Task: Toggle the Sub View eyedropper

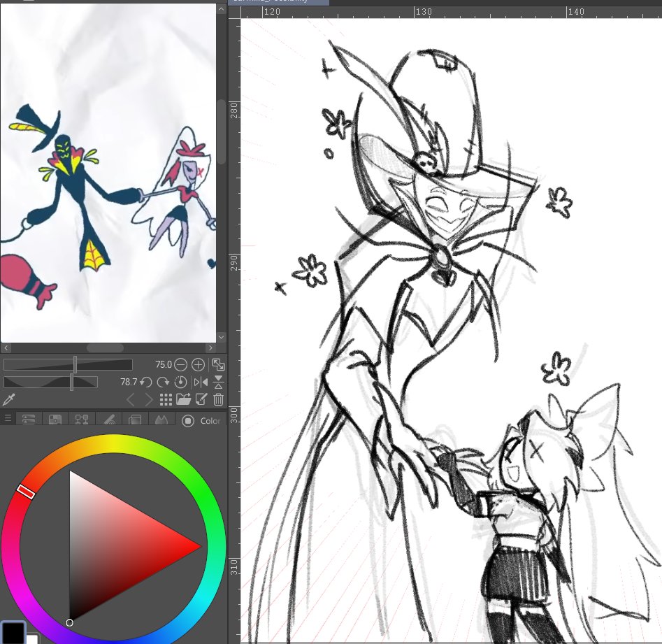Action: pyautogui.click(x=9, y=399)
